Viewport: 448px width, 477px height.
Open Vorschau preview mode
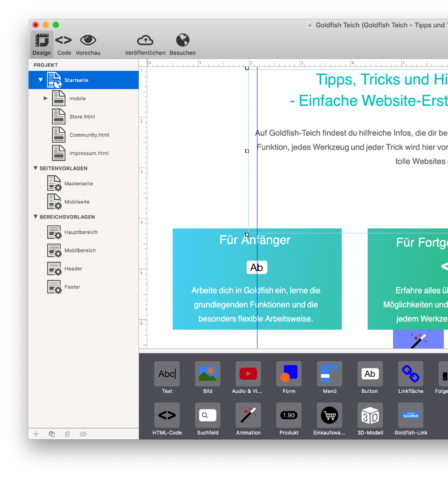point(88,44)
